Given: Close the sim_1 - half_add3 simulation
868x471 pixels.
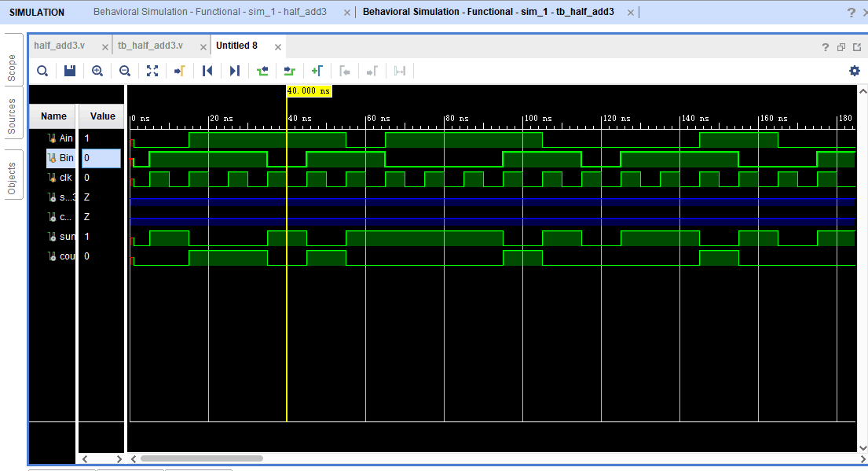Looking at the screenshot, I should click(347, 13).
